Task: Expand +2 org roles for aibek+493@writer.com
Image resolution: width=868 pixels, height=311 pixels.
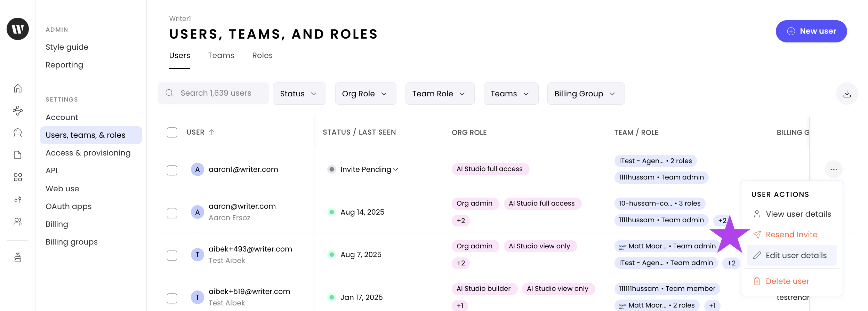Action: click(461, 263)
